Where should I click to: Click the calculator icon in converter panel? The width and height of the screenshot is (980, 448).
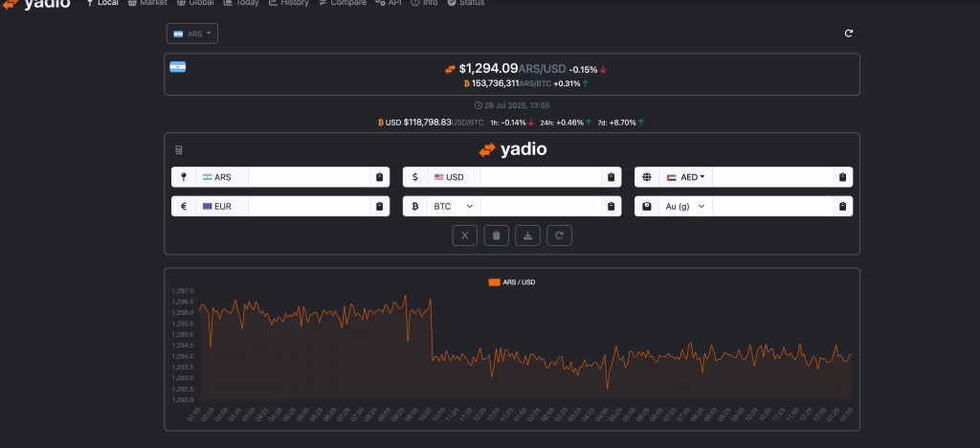coord(179,150)
